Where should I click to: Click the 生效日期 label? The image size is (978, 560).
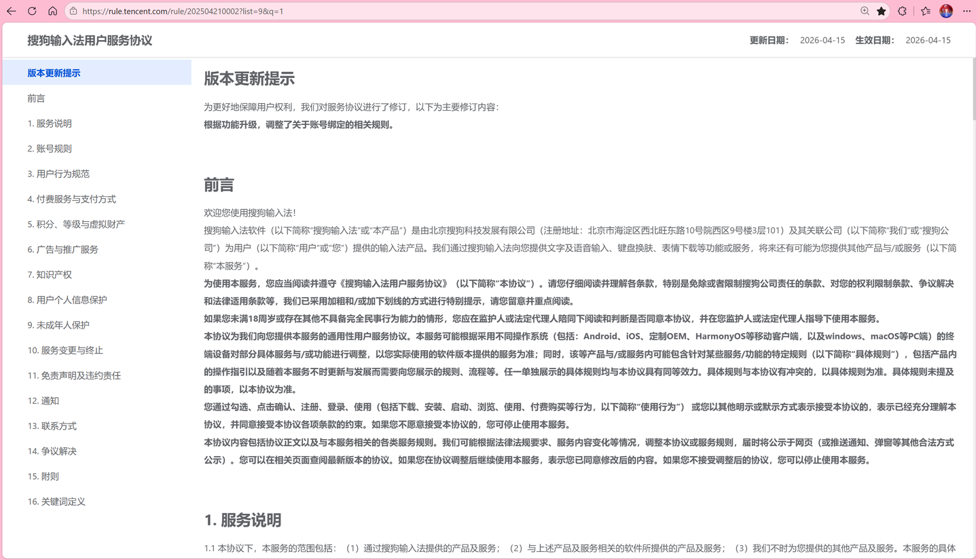point(875,40)
